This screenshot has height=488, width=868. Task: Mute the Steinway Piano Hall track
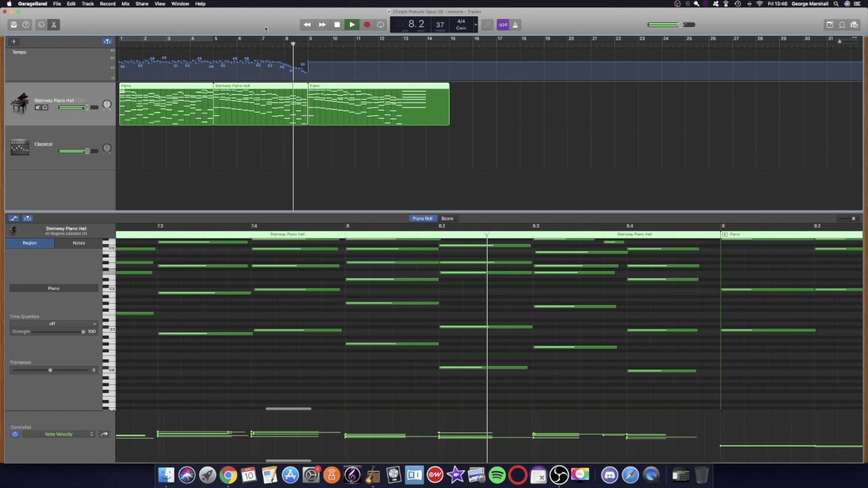[x=38, y=107]
